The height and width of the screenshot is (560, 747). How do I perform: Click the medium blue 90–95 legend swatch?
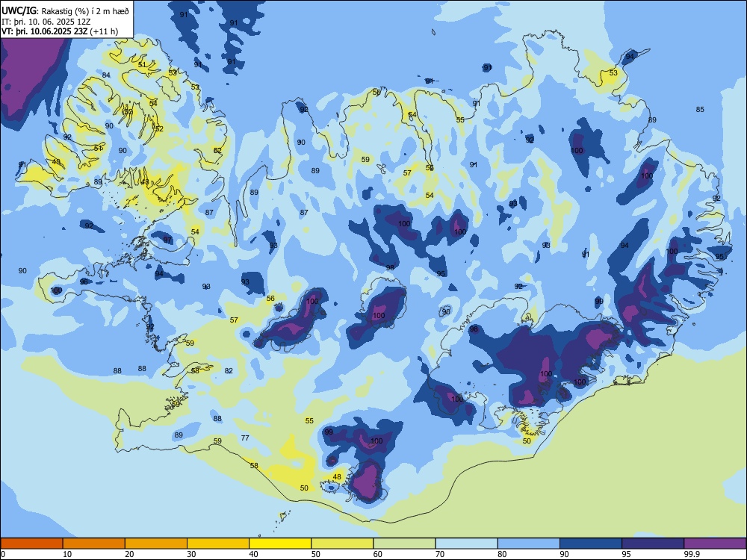click(x=591, y=544)
